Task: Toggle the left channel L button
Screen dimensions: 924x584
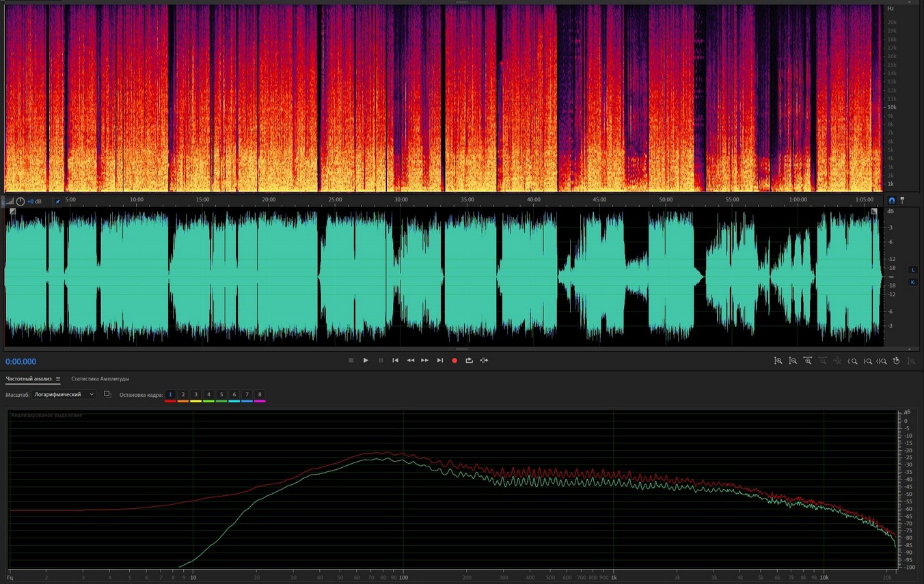Action: (x=913, y=270)
